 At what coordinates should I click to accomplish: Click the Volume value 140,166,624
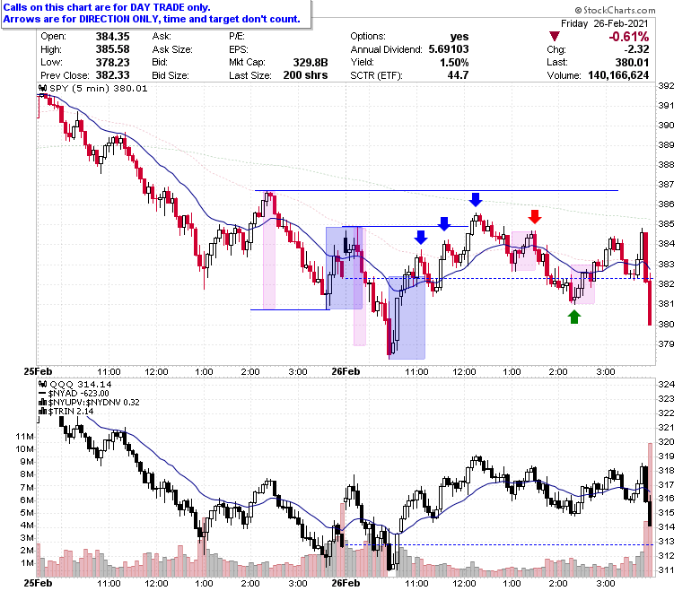coord(618,75)
